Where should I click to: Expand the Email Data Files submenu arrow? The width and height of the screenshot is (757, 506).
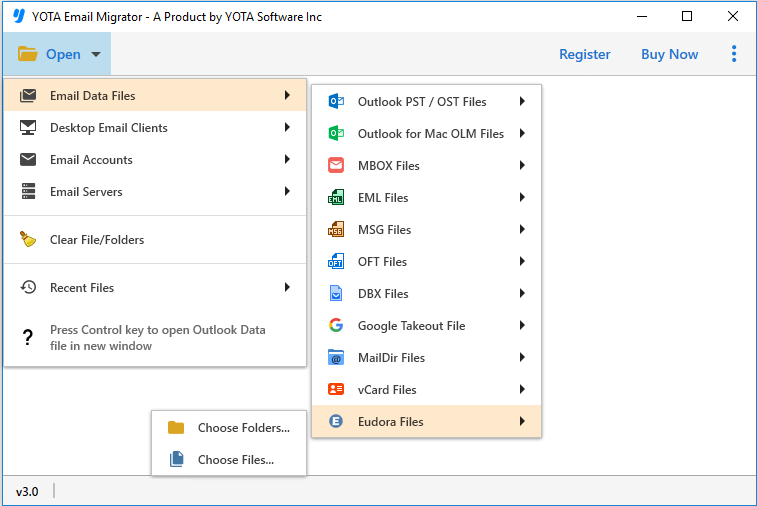[x=287, y=95]
